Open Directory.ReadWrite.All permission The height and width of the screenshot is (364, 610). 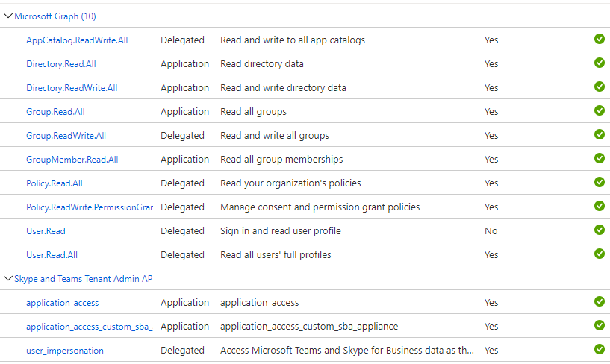[72, 88]
